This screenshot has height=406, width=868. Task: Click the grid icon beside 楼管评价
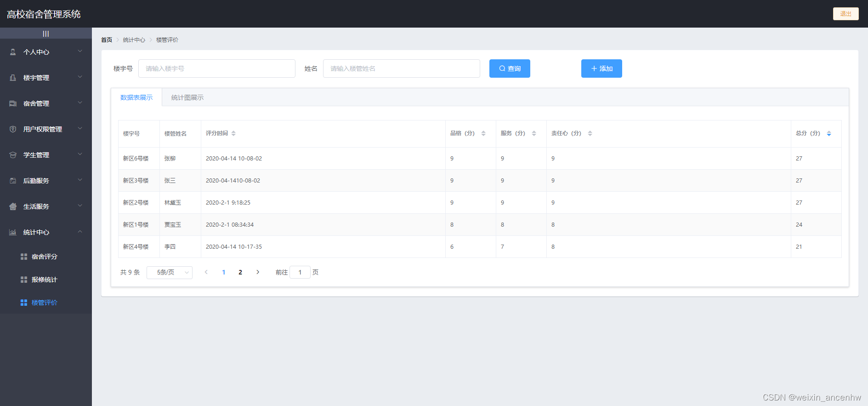(x=24, y=303)
